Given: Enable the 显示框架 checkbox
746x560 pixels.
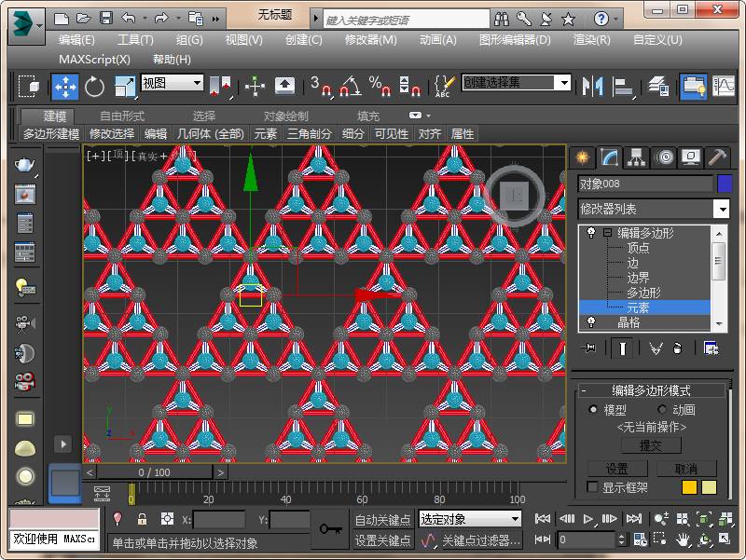Looking at the screenshot, I should click(x=592, y=486).
